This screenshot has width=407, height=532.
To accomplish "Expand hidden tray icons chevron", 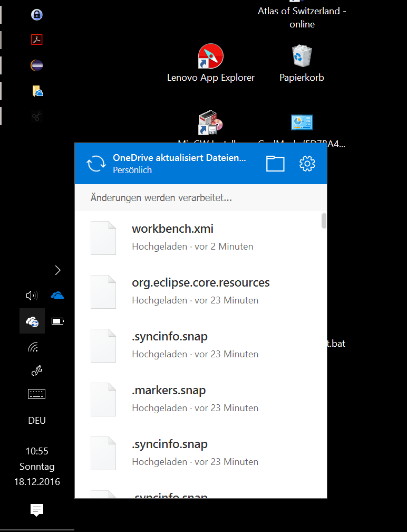I will 57,270.
